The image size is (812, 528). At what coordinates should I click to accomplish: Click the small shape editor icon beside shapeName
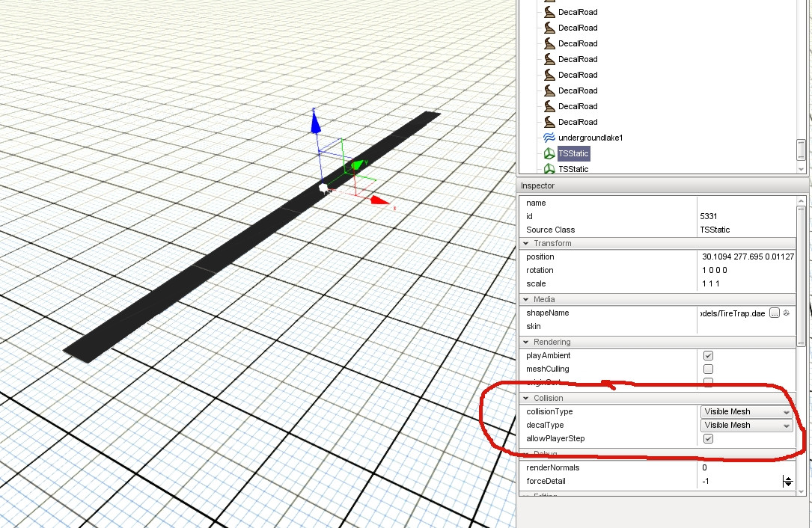[787, 313]
